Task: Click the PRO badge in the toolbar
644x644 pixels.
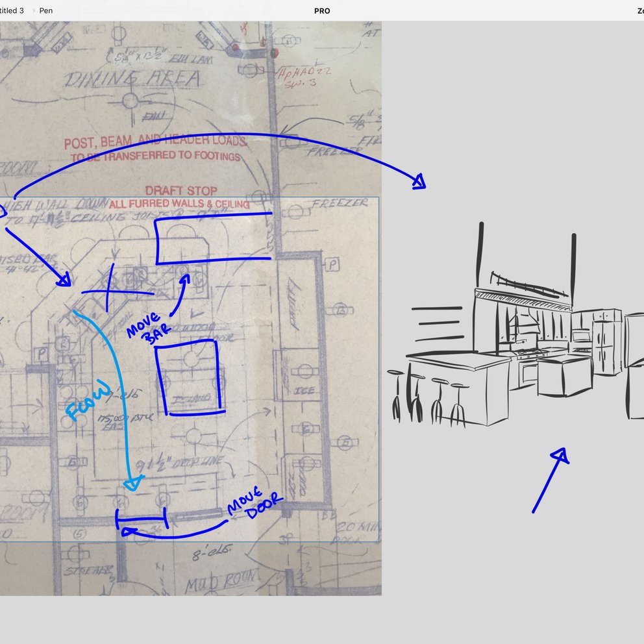Action: [x=321, y=10]
